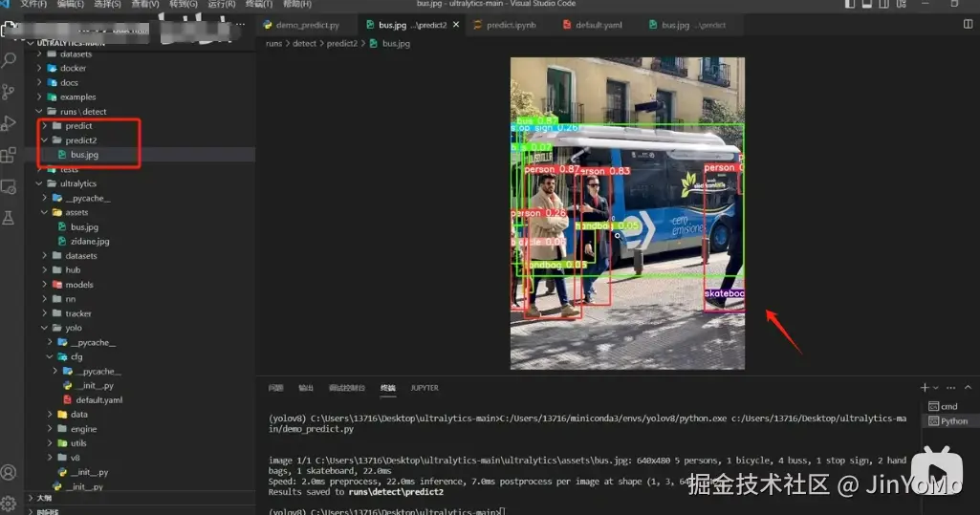Switch to 问题 problems panel tab
The width and height of the screenshot is (980, 515).
(275, 388)
